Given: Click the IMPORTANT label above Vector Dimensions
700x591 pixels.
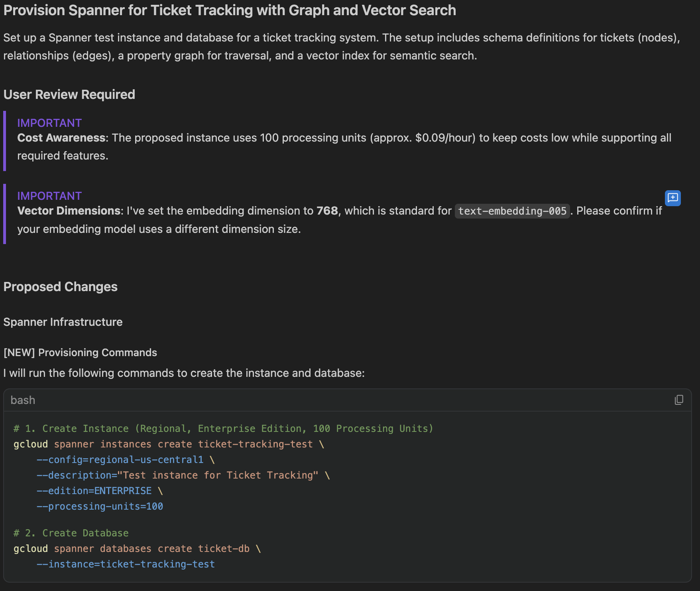Looking at the screenshot, I should 49,196.
